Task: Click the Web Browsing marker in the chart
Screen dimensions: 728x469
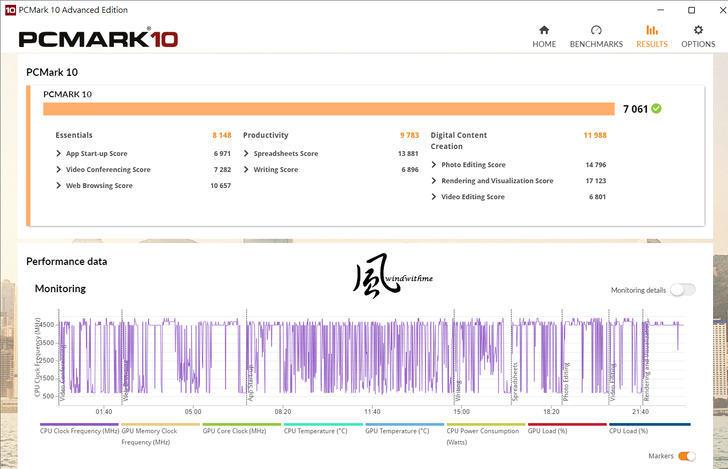Action: [125, 382]
